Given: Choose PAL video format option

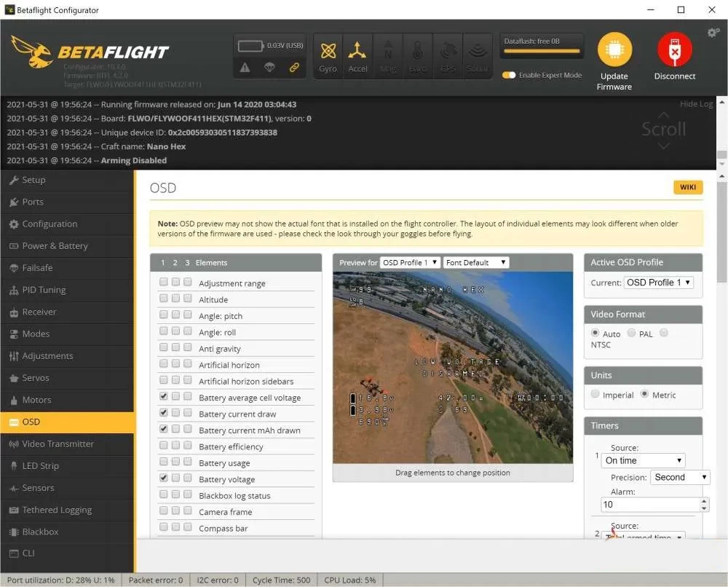Looking at the screenshot, I should click(x=630, y=333).
